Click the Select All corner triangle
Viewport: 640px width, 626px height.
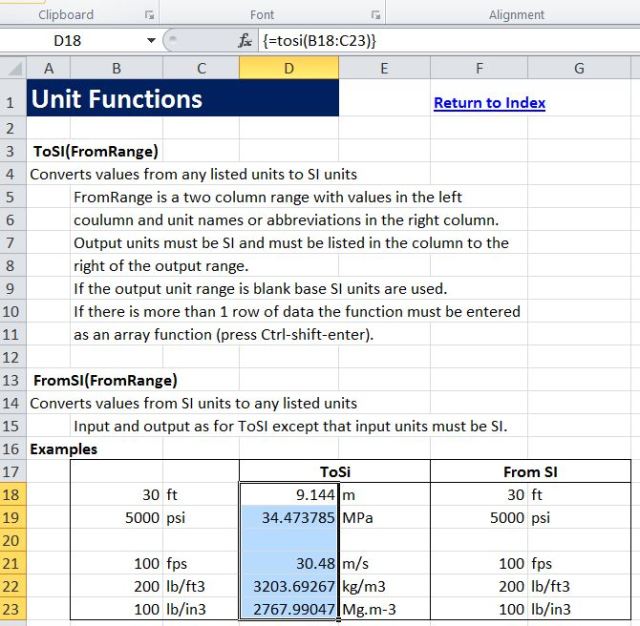point(13,68)
